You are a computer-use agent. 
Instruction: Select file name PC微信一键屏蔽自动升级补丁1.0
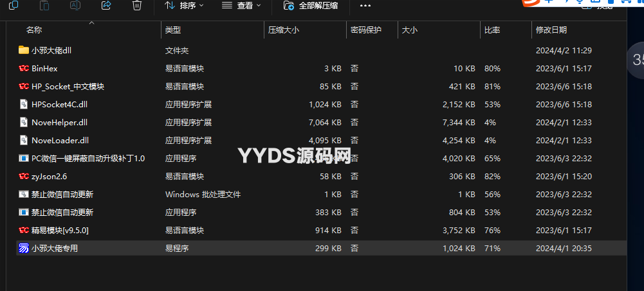coord(88,158)
